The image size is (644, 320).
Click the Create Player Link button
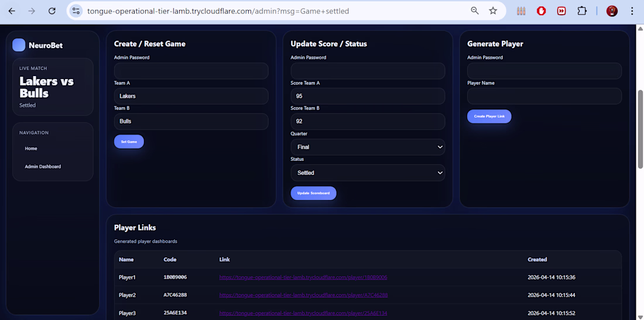(x=489, y=116)
